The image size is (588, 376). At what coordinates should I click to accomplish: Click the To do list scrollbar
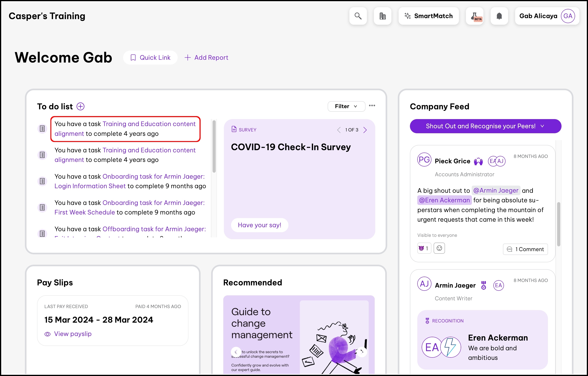214,147
